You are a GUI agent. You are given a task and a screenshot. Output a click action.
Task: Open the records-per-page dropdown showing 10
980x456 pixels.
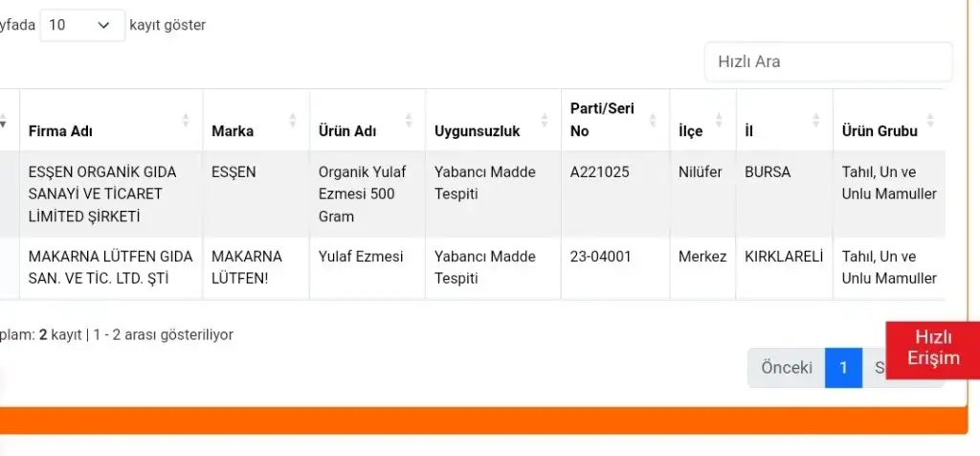pyautogui.click(x=81, y=26)
